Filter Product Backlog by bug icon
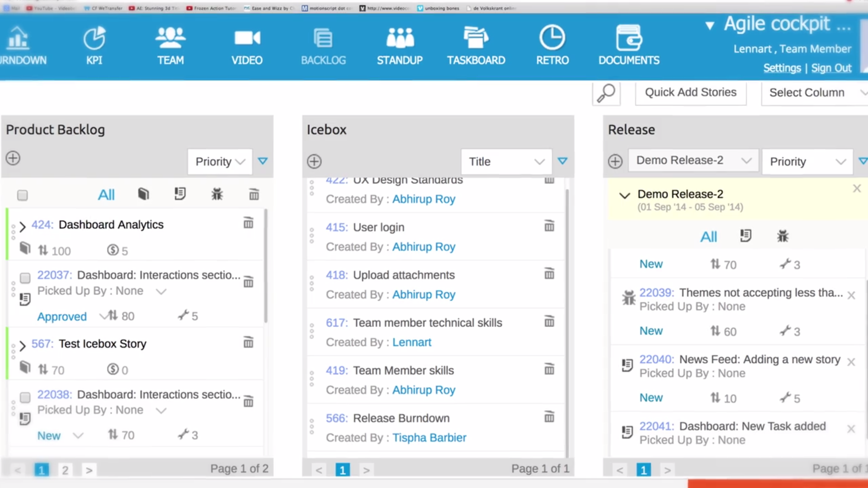This screenshot has height=488, width=868. [217, 194]
